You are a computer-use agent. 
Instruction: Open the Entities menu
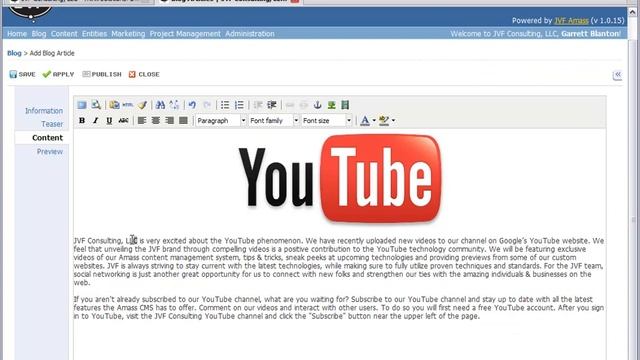coord(94,33)
